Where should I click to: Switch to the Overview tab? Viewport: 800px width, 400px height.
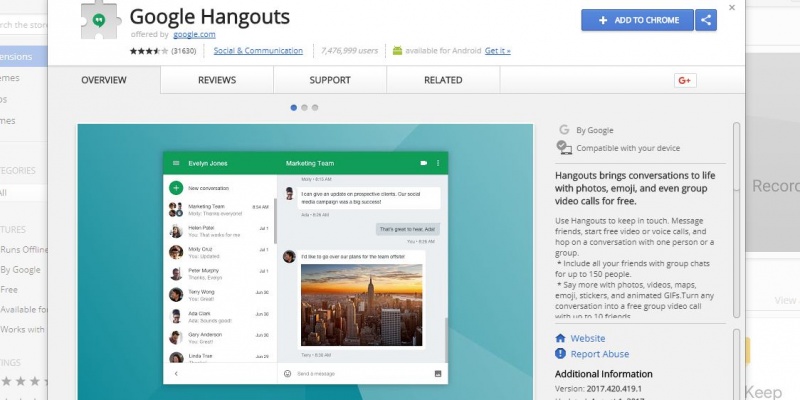pos(104,80)
